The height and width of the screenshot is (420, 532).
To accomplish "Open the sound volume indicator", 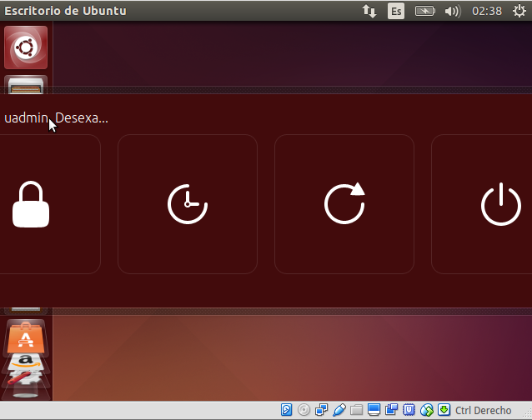I will click(x=453, y=11).
